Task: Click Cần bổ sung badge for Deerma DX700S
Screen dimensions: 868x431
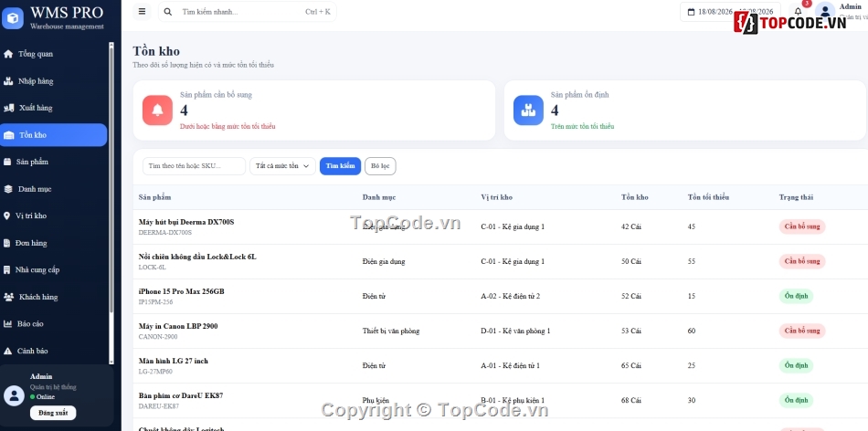Action: tap(801, 226)
